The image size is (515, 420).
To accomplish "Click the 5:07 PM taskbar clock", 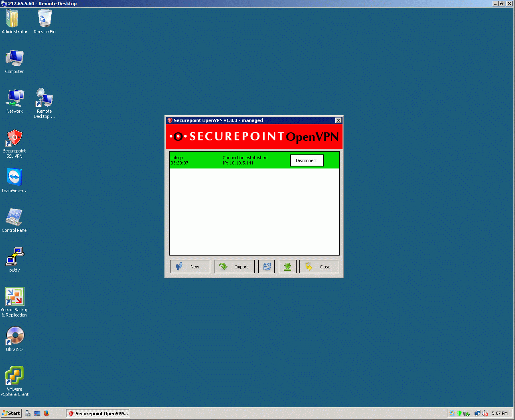I will coord(500,413).
